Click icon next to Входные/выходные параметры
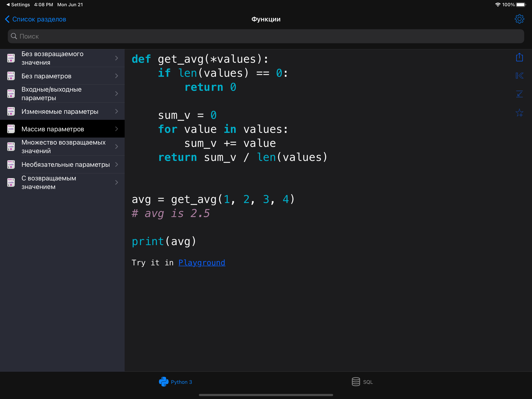The image size is (532, 399). pyautogui.click(x=11, y=93)
